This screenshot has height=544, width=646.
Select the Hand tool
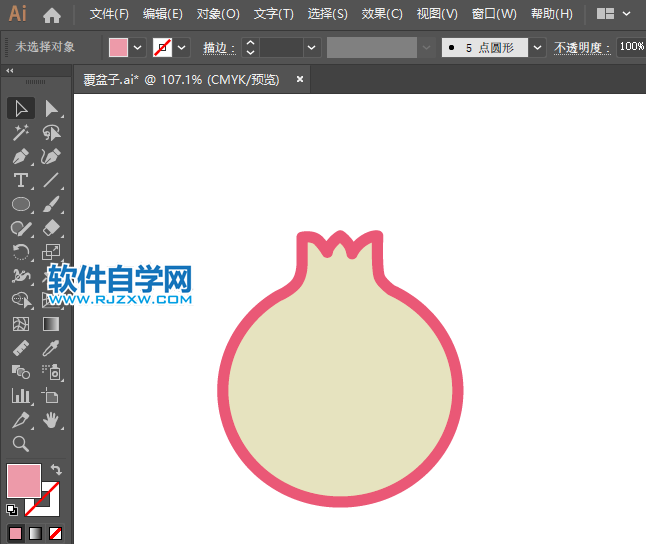point(51,420)
